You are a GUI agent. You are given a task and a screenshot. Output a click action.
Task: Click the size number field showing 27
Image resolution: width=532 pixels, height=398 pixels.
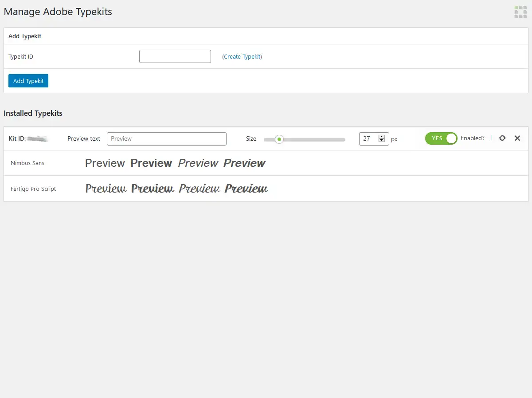point(368,139)
